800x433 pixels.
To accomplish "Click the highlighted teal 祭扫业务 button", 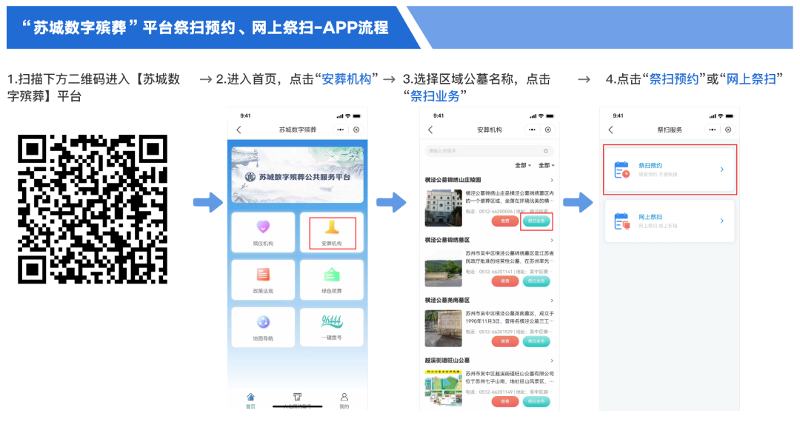I will click(x=537, y=222).
